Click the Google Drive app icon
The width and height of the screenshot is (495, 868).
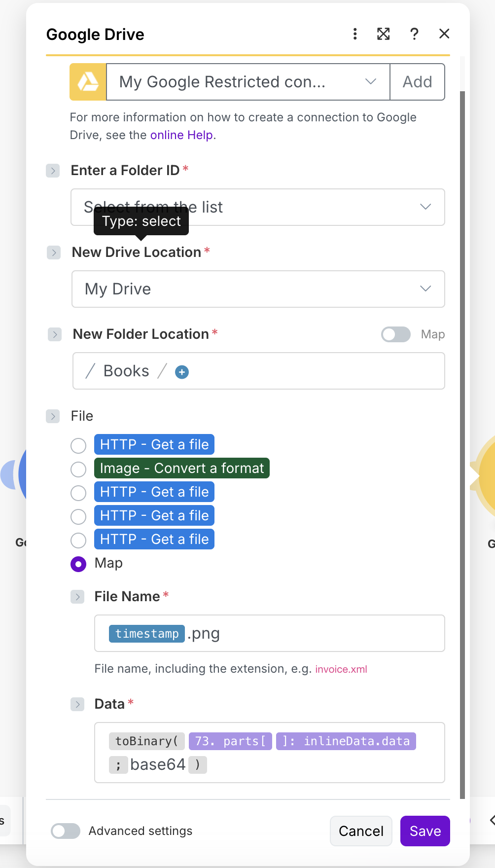point(88,82)
